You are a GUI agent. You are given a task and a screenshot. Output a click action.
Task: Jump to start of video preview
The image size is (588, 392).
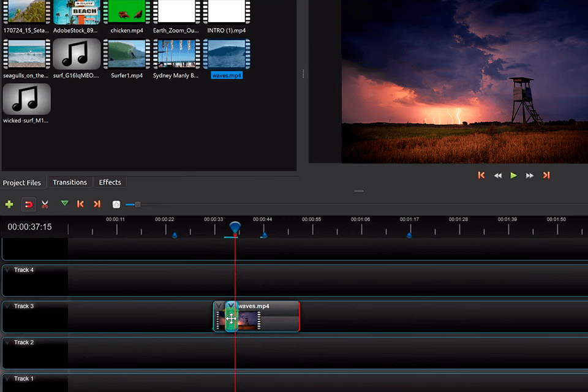(x=481, y=175)
